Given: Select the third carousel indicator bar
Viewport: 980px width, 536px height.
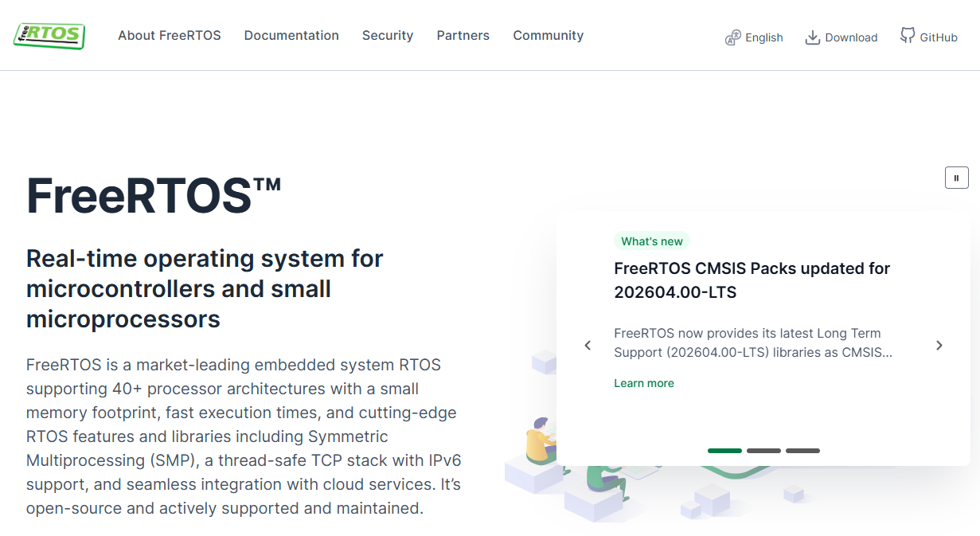Looking at the screenshot, I should (802, 451).
